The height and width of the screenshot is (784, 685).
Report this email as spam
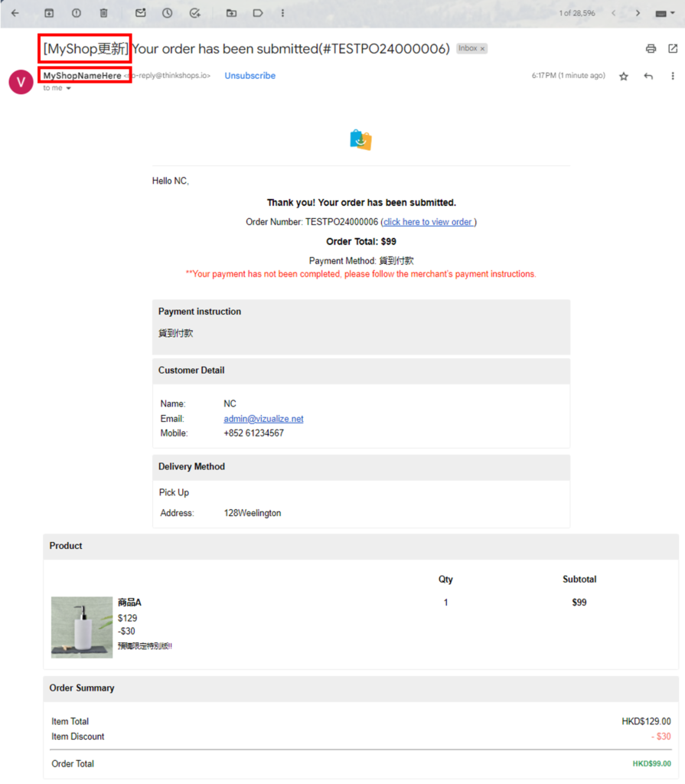click(77, 13)
